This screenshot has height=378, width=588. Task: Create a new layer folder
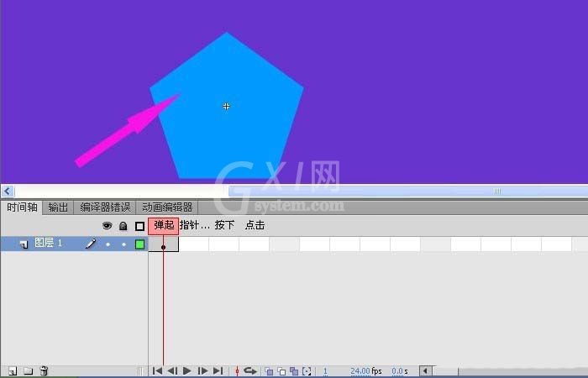point(28,371)
